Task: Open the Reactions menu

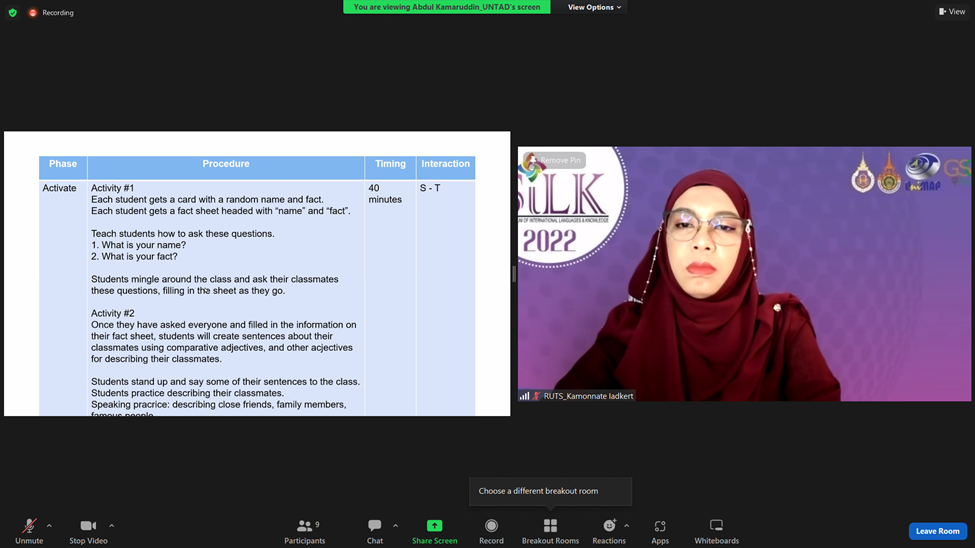Action: point(609,532)
